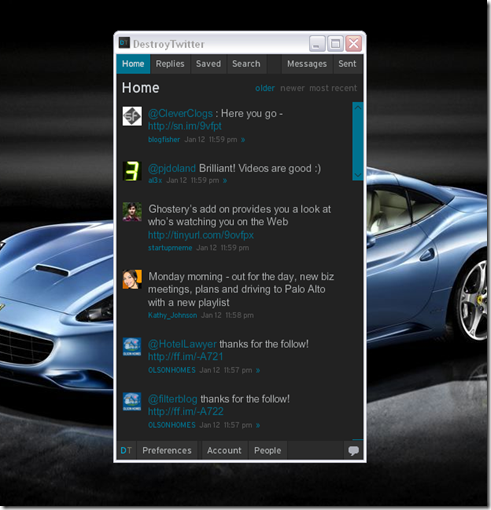Screen dimensions: 491x510
Task: Open the http://ff.im/-A721 link
Action: 185,357
